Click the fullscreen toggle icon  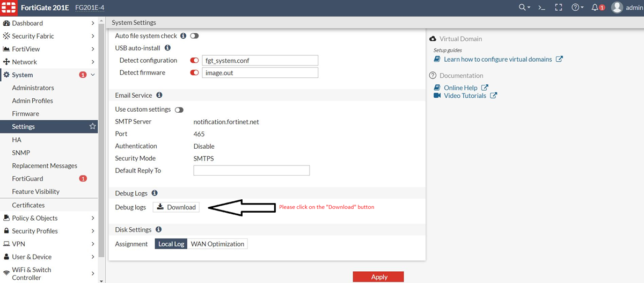tap(558, 8)
